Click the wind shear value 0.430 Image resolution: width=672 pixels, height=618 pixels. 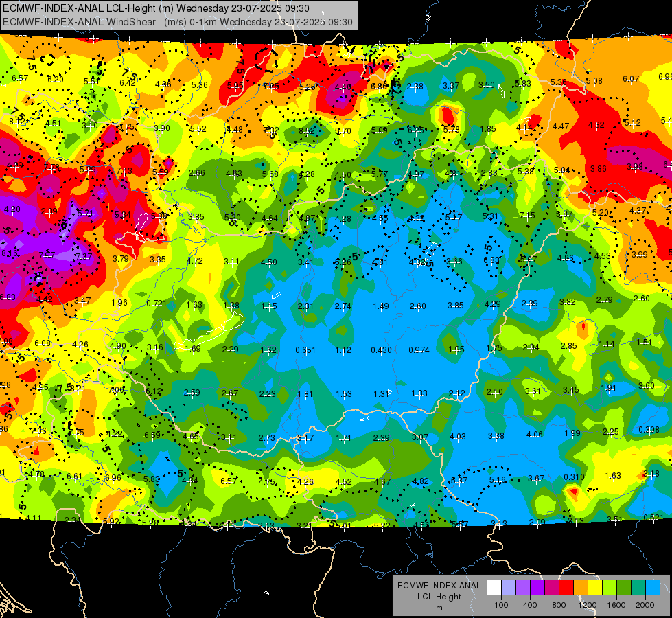pyautogui.click(x=381, y=350)
